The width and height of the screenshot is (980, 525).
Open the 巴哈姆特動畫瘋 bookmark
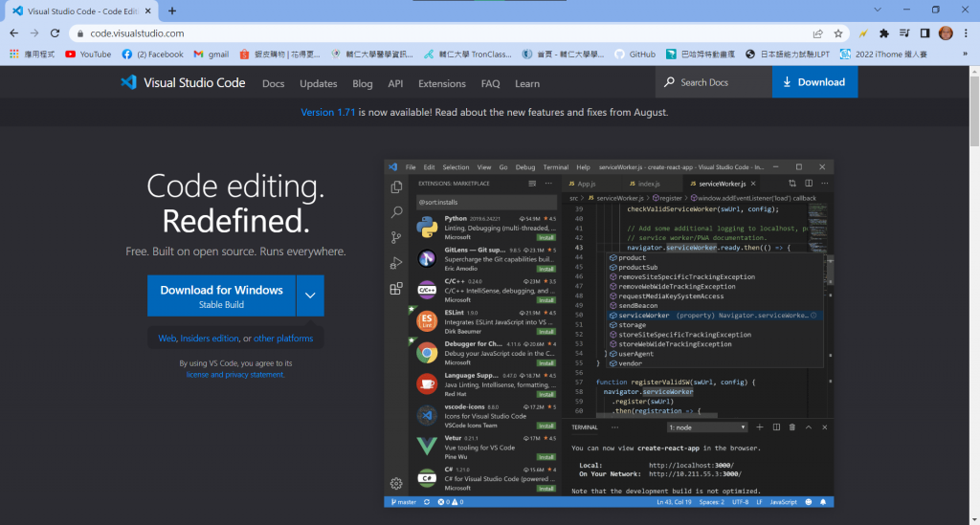(700, 55)
